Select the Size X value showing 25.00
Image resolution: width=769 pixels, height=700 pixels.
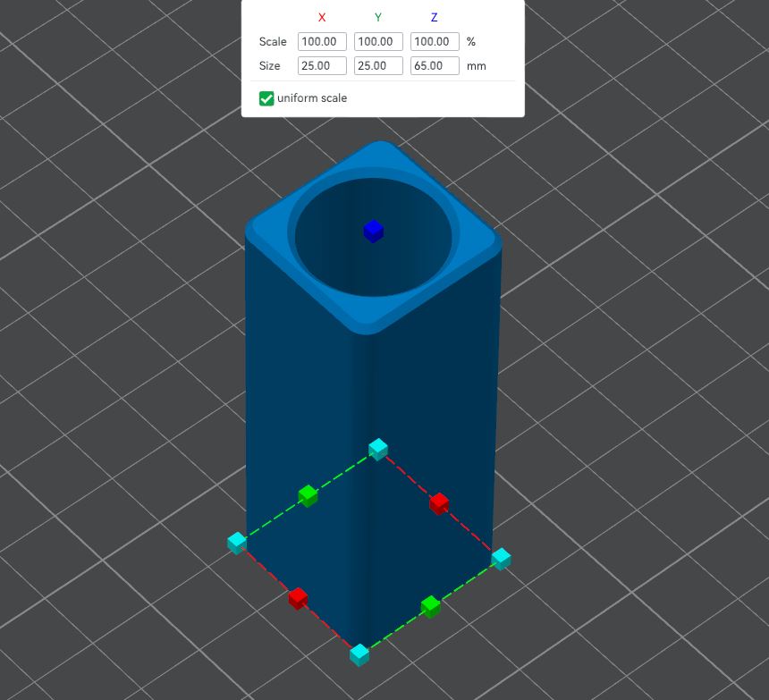[x=321, y=65]
